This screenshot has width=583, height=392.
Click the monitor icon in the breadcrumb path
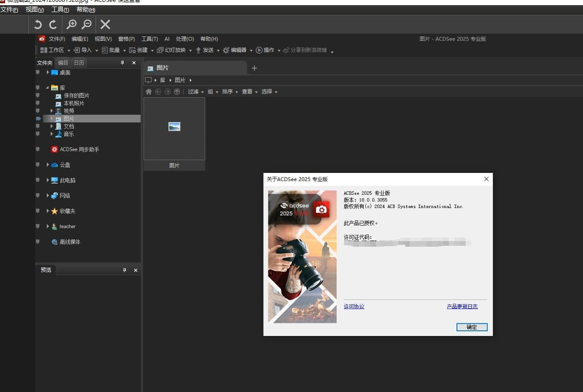(149, 80)
